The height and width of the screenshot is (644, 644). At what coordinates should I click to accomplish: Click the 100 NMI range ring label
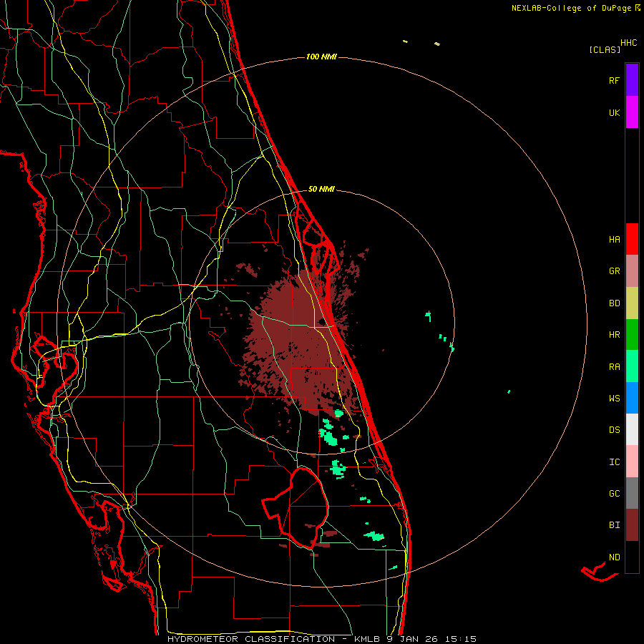321,57
